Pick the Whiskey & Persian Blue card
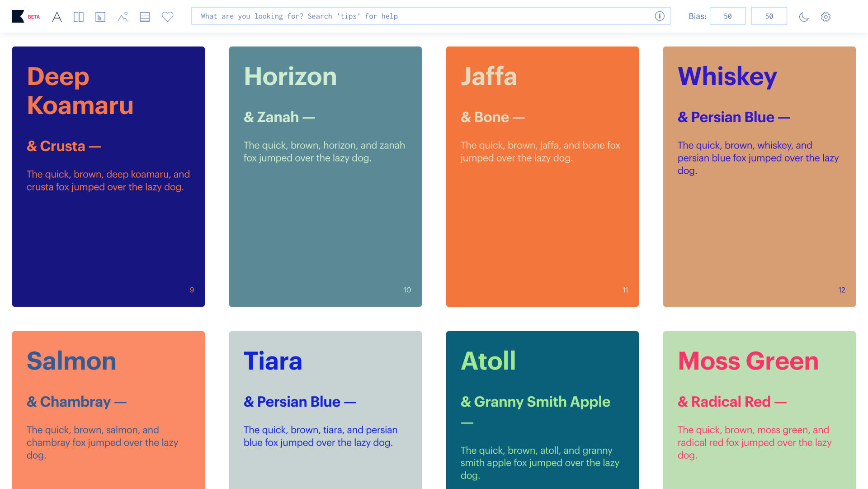 click(x=759, y=176)
